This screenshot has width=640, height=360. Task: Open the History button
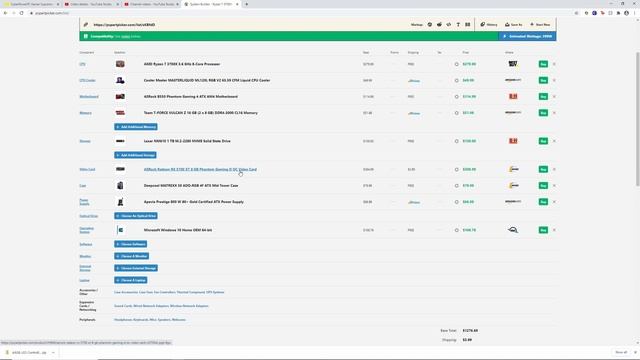[489, 24]
